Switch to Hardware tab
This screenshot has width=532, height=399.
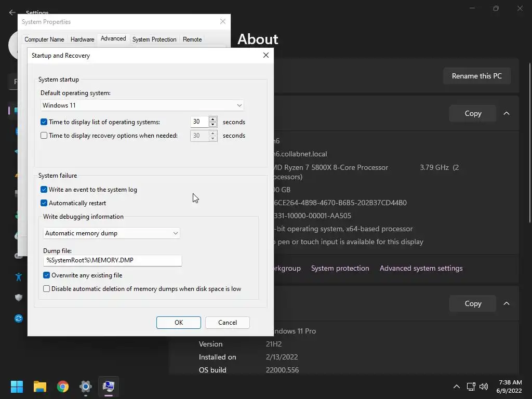82,39
